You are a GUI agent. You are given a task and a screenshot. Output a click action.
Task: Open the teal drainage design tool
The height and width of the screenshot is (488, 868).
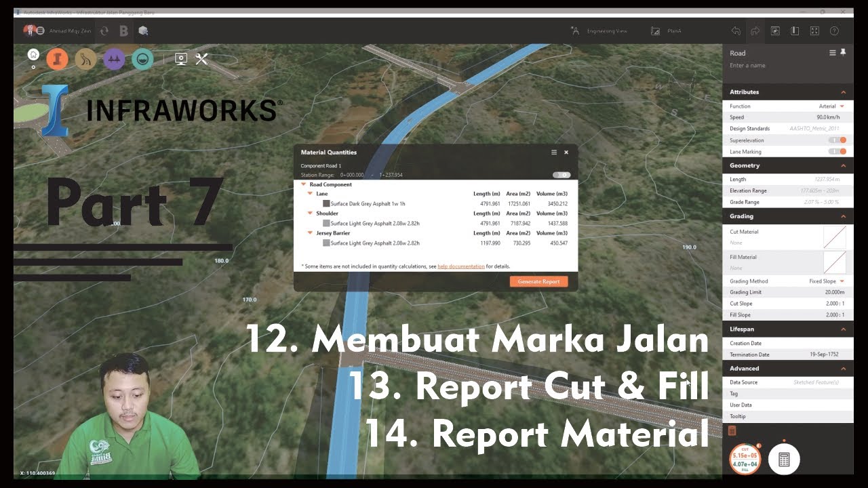[142, 60]
